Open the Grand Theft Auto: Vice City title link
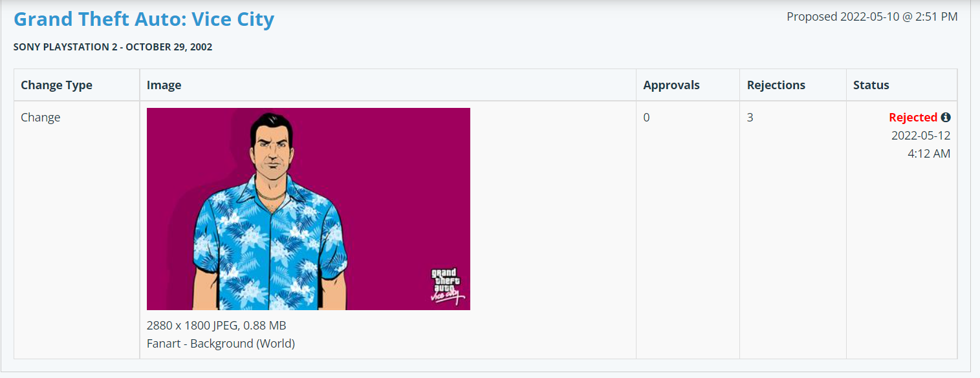980x378 pixels. pos(144,19)
